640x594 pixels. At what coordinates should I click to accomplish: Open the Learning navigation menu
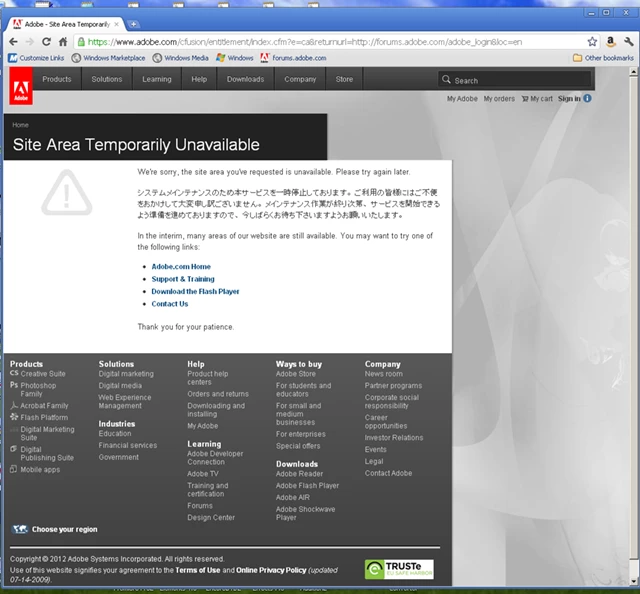[x=157, y=79]
